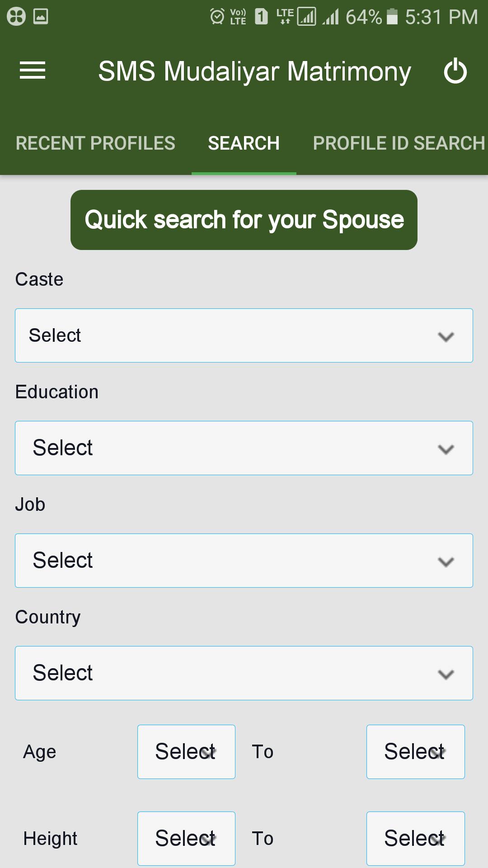488x868 pixels.
Task: Select the Search tab
Action: click(x=244, y=143)
